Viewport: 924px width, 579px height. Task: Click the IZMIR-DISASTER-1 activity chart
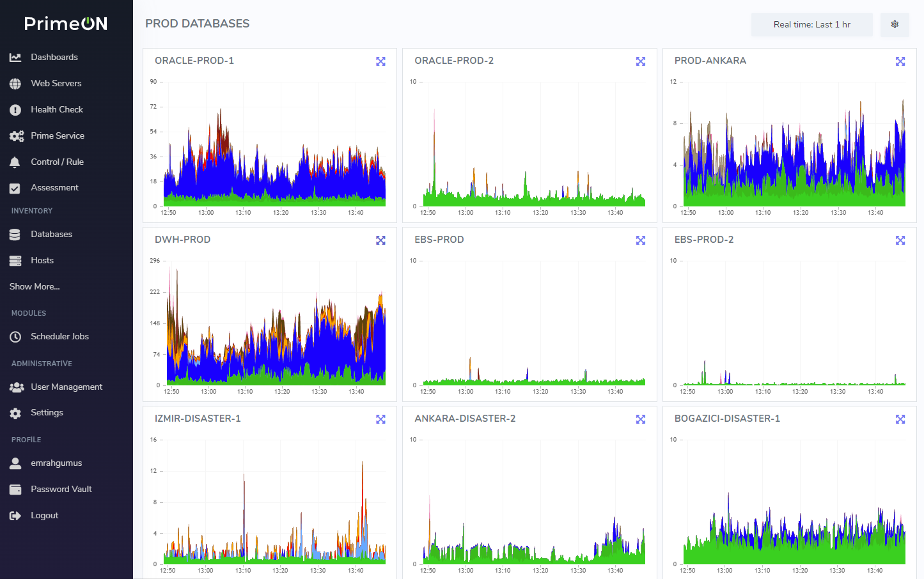(274, 502)
